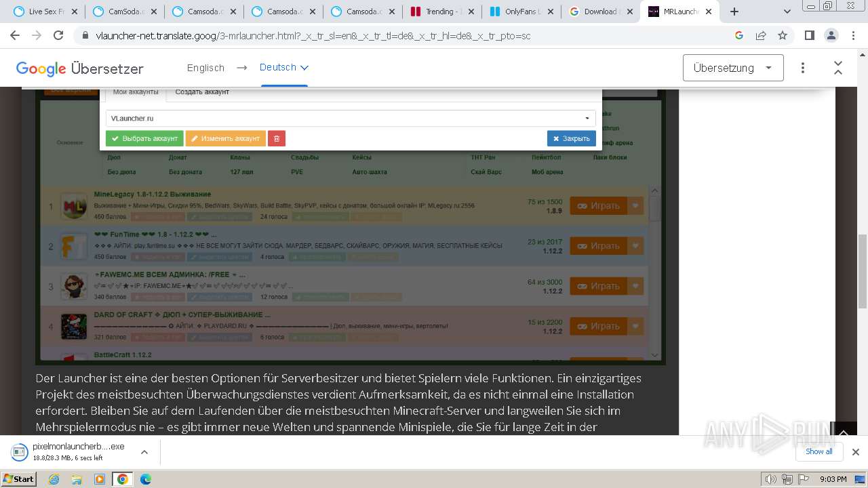Select the Мои аккаунты tab

click(136, 92)
